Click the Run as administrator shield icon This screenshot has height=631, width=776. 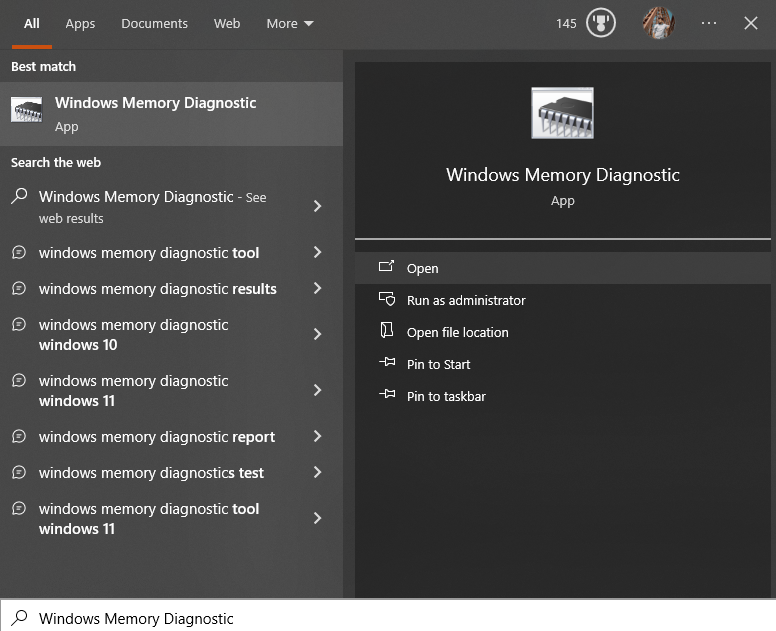pos(387,298)
